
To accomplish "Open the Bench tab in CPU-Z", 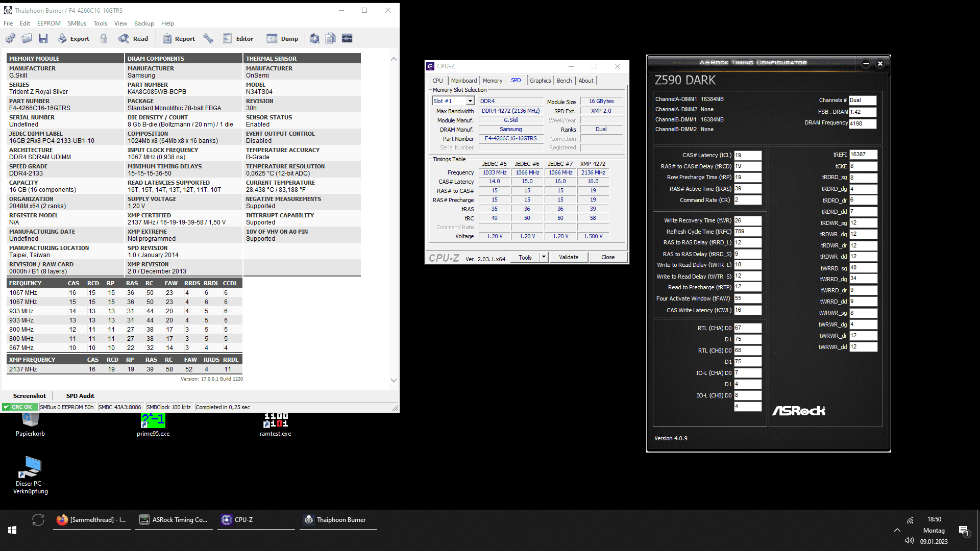I will click(564, 81).
